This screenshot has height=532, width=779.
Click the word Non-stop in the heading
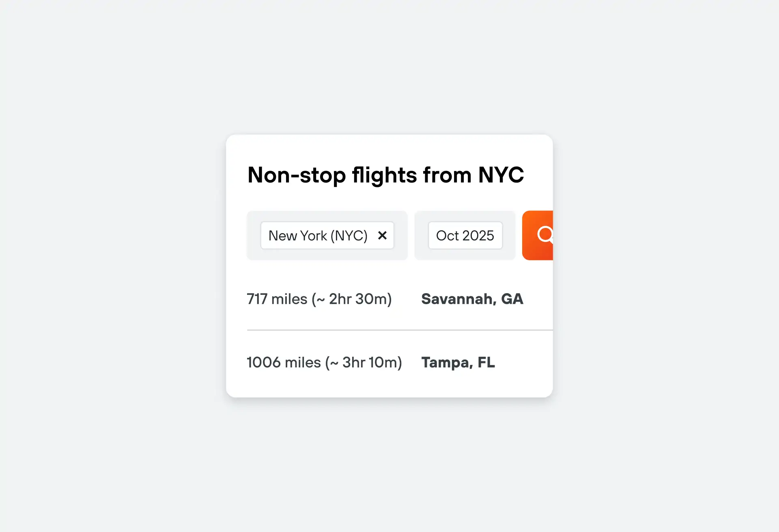tap(297, 175)
